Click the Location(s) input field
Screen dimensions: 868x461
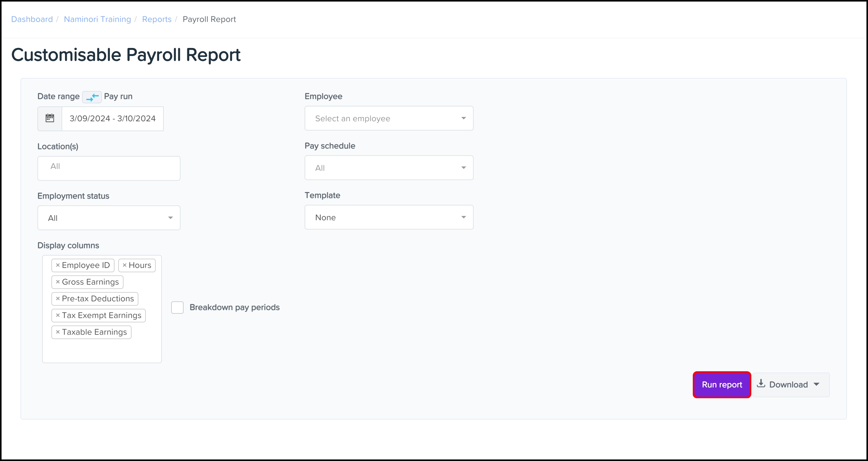108,168
